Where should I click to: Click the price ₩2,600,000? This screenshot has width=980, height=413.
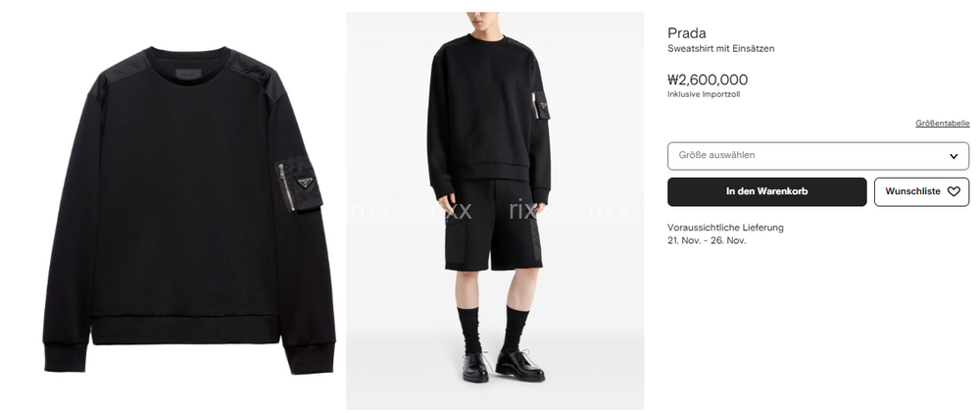pyautogui.click(x=708, y=79)
